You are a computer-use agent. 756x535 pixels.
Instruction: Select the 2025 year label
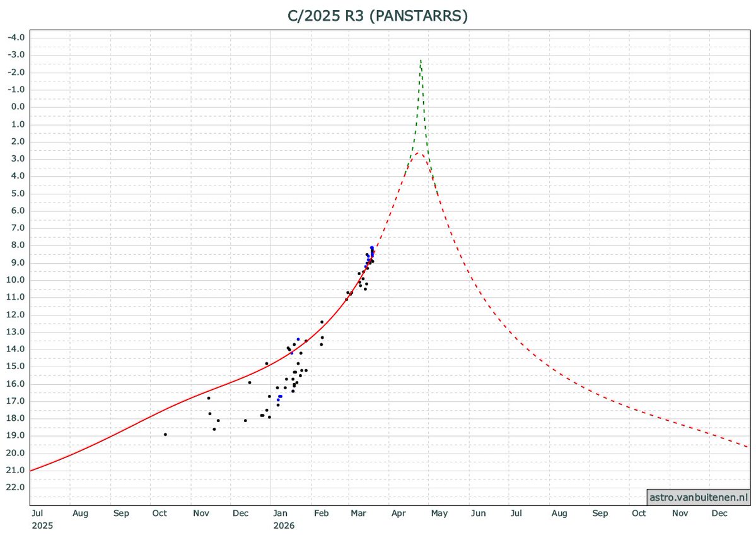(42, 526)
